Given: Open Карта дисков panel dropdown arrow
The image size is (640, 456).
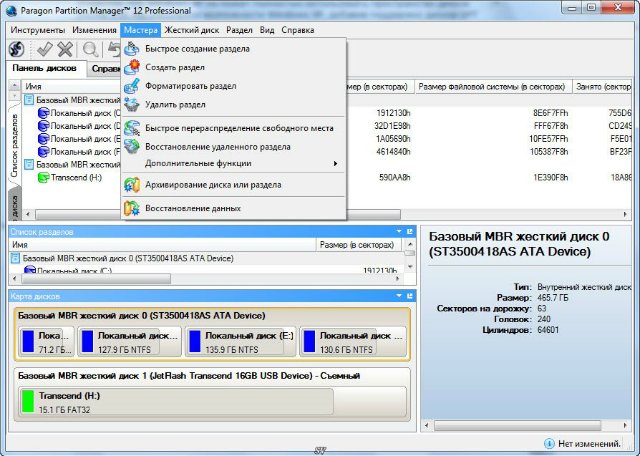Looking at the screenshot, I should tap(399, 296).
